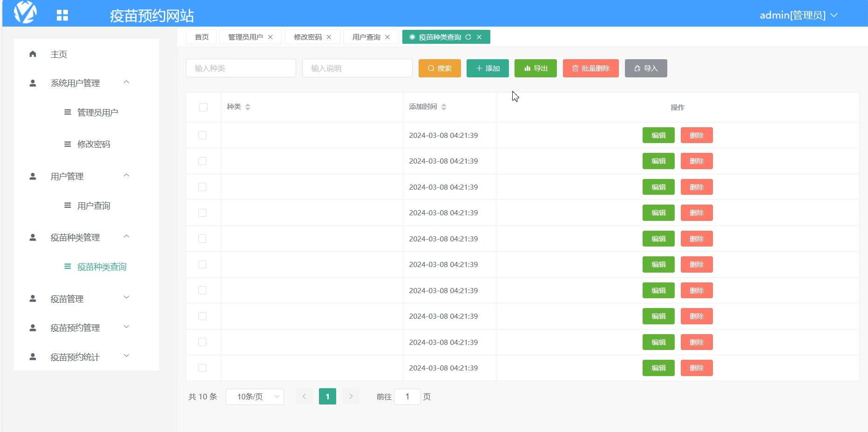868x432 pixels.
Task: Check the sixth table row checkbox
Action: [x=202, y=264]
